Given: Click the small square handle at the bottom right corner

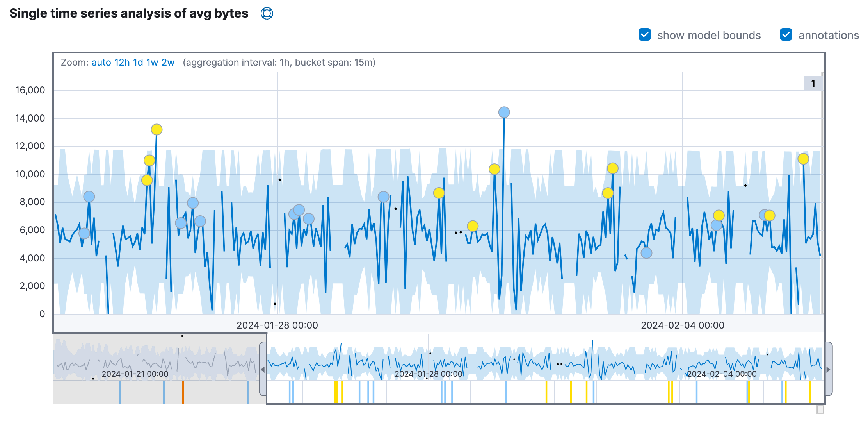Looking at the screenshot, I should coord(820,409).
